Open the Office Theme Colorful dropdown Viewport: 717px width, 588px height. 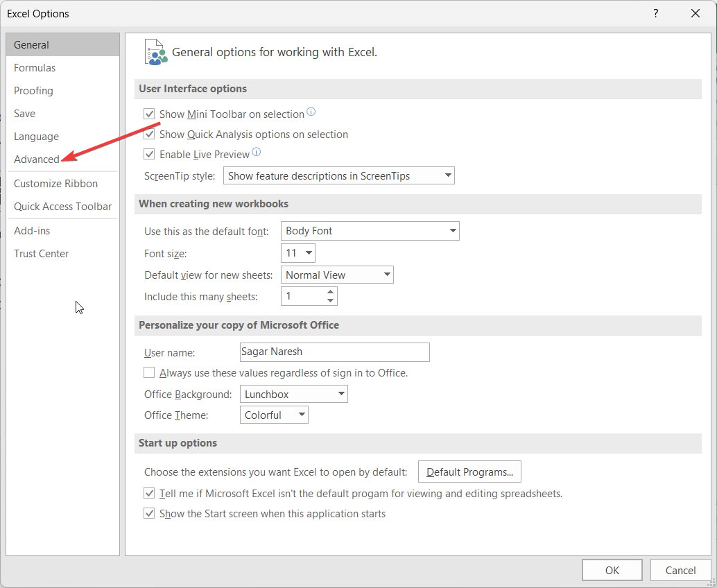click(x=274, y=415)
